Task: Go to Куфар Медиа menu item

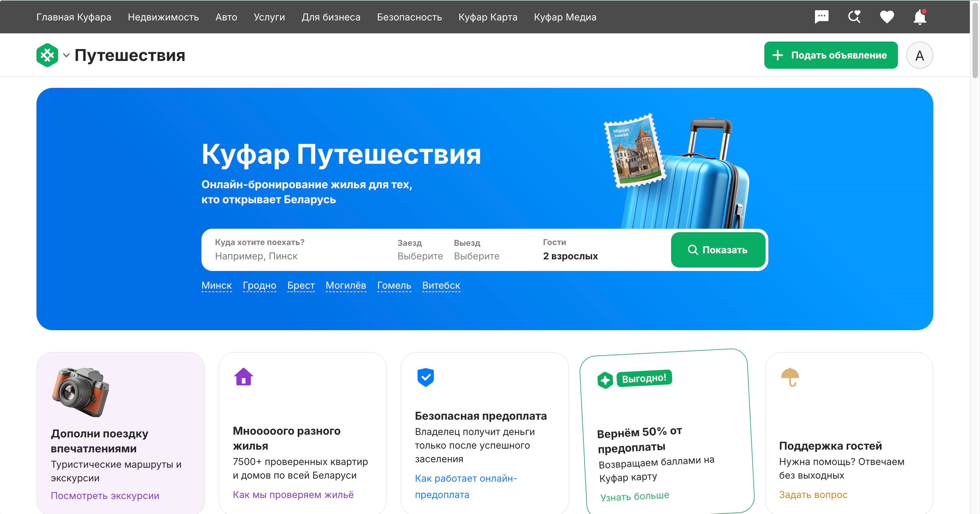Action: (x=565, y=17)
